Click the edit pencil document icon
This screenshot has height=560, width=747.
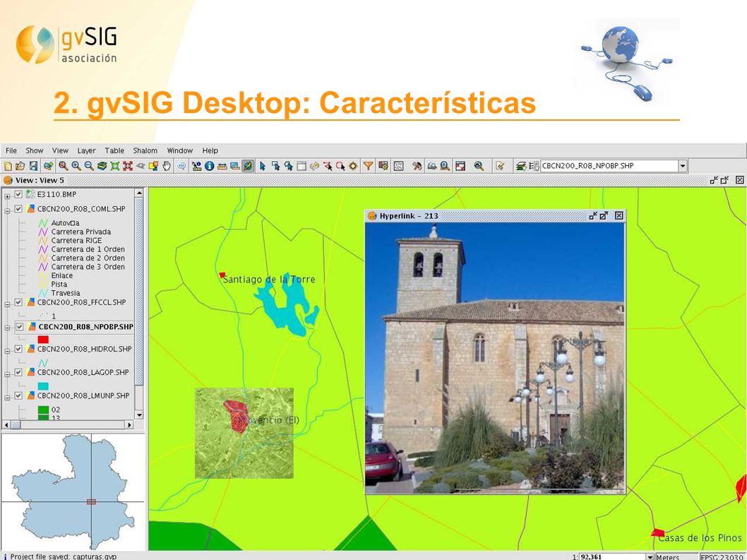(x=500, y=166)
